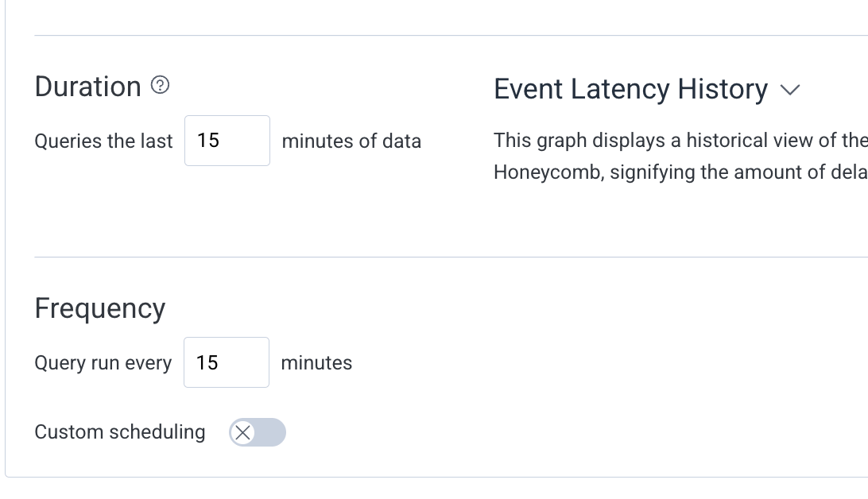Click the X knob in the scheduling switch
868x499 pixels.
[243, 432]
